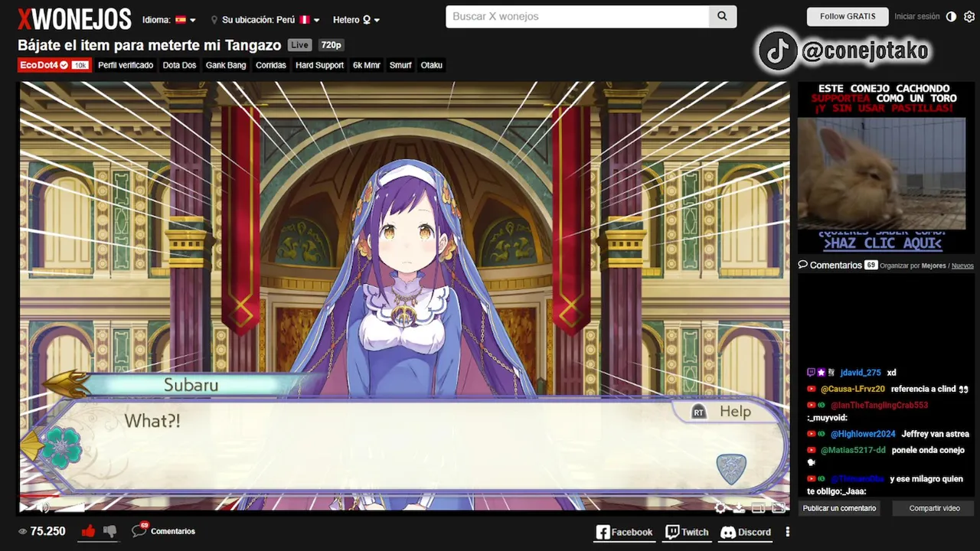Open the Hetero orientation dropdown

[x=356, y=20]
